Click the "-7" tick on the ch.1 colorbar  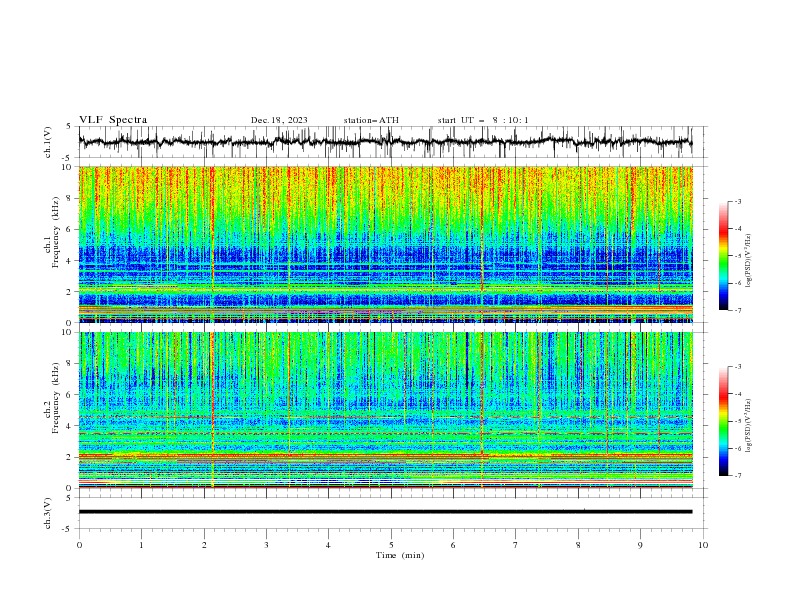tap(738, 310)
